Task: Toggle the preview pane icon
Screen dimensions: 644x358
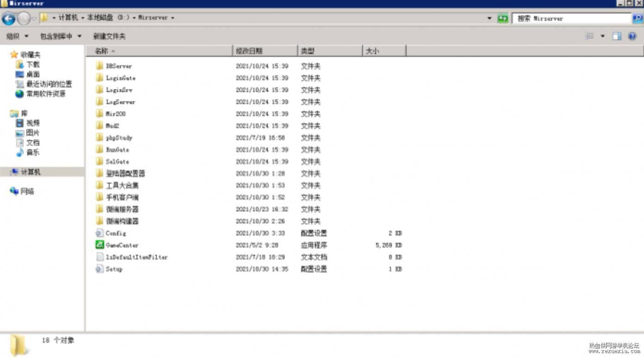Action: pos(617,36)
